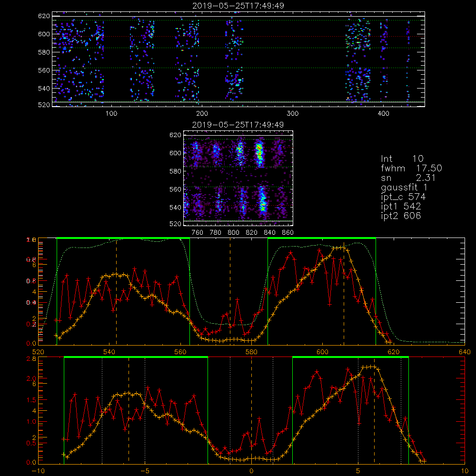Click the 'ipt2 606' value
Viewport: 476px width, 476px height.
pos(401,216)
